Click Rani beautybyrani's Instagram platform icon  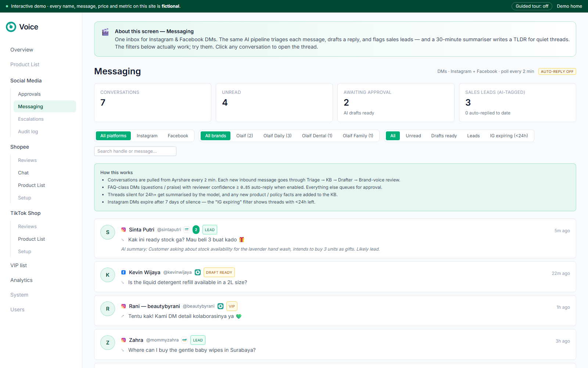[x=123, y=306]
